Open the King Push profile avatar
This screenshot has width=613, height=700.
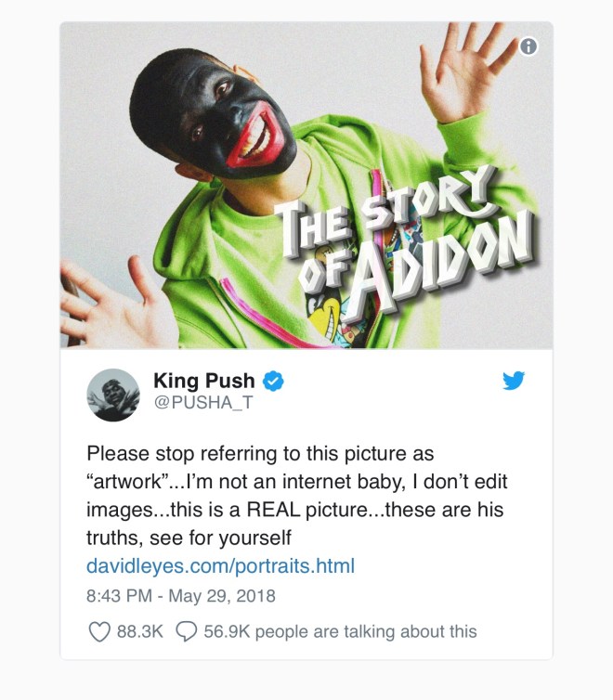[x=113, y=395]
